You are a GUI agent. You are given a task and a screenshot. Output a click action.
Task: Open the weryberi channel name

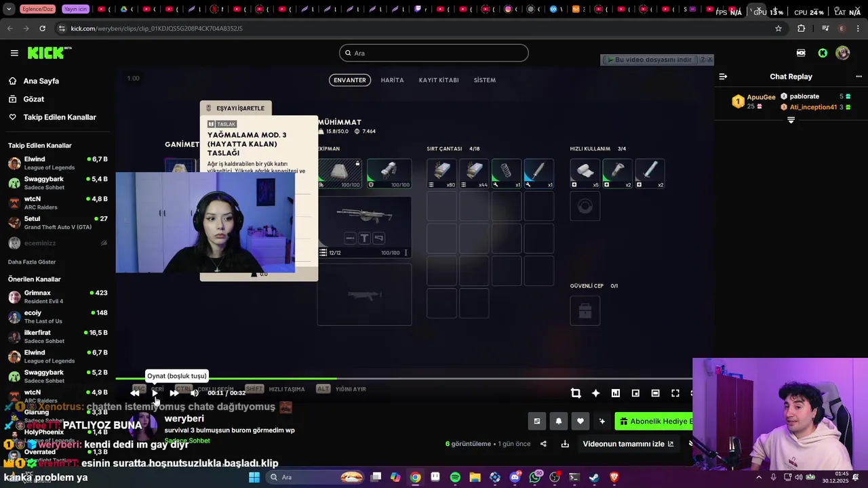(x=184, y=419)
